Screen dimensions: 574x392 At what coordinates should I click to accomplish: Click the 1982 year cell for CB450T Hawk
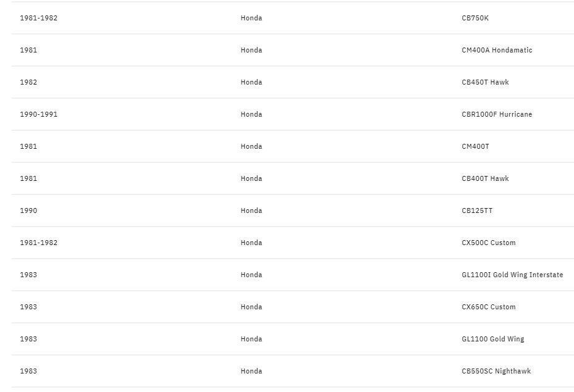tap(28, 82)
